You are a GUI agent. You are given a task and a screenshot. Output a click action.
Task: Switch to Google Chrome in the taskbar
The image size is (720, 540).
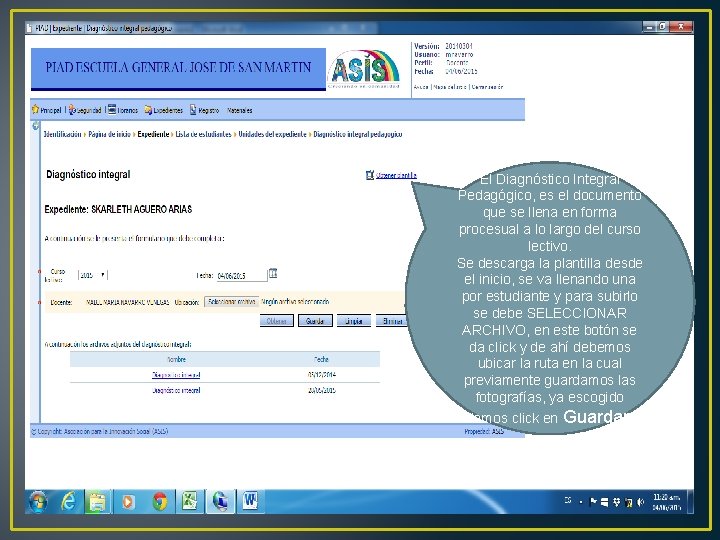159,501
